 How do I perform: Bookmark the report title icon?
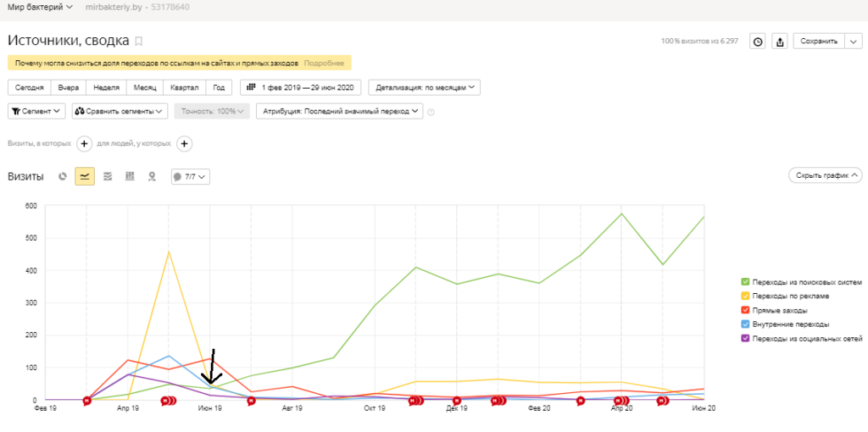click(139, 41)
